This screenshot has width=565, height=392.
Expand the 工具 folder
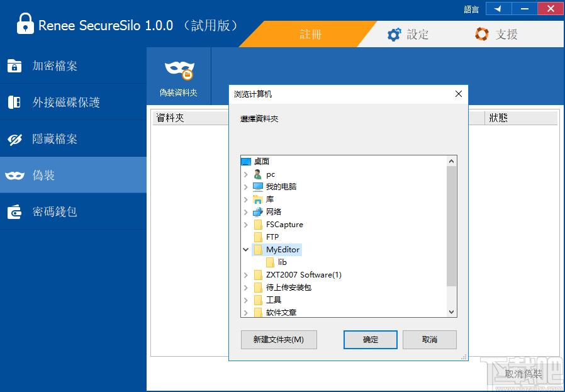point(246,300)
